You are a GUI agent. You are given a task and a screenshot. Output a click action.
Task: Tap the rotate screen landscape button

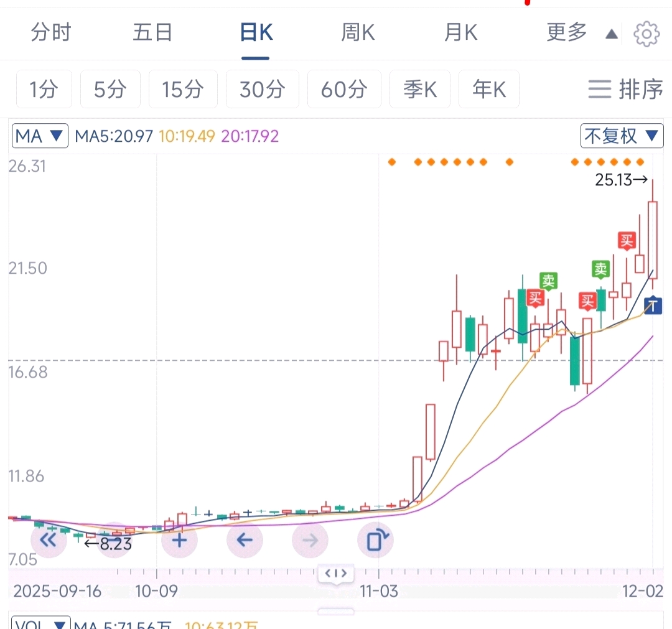[375, 540]
